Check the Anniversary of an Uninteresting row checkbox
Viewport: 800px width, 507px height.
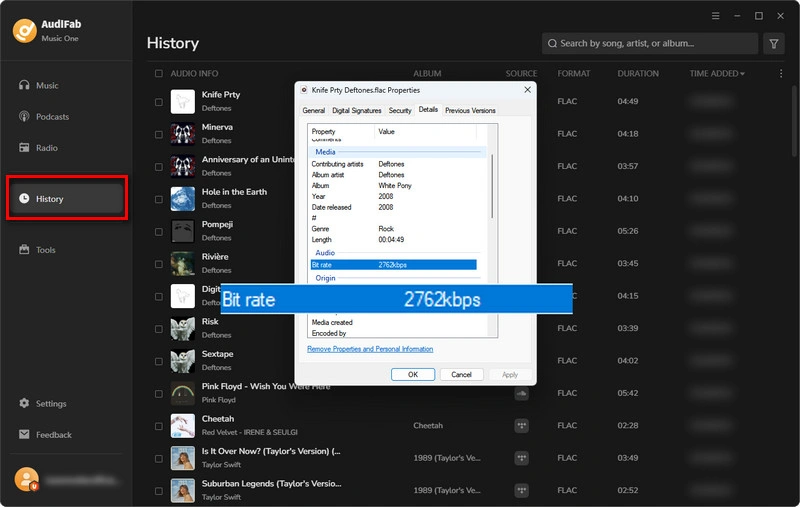[159, 166]
